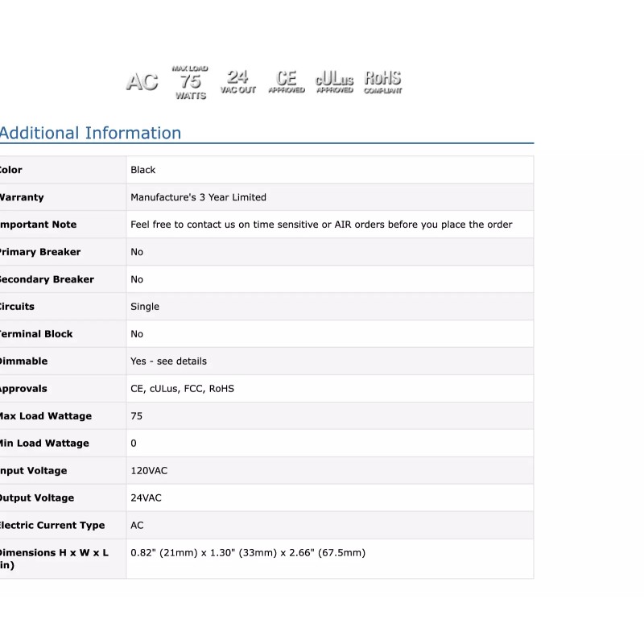Click the Dimensions measurement value text

248,553
